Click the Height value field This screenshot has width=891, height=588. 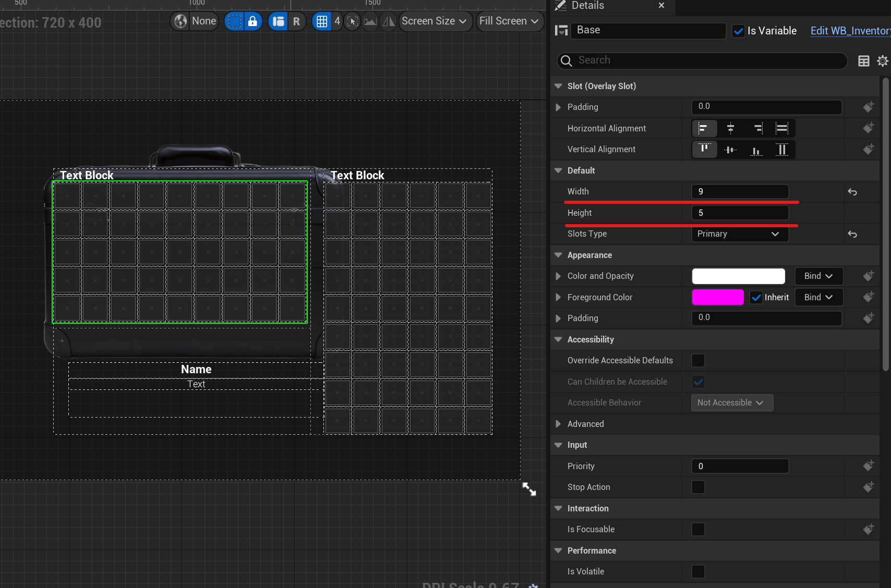tap(740, 213)
